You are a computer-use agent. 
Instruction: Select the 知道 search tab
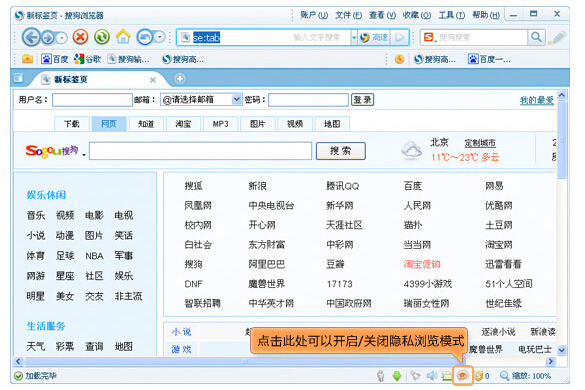point(146,124)
